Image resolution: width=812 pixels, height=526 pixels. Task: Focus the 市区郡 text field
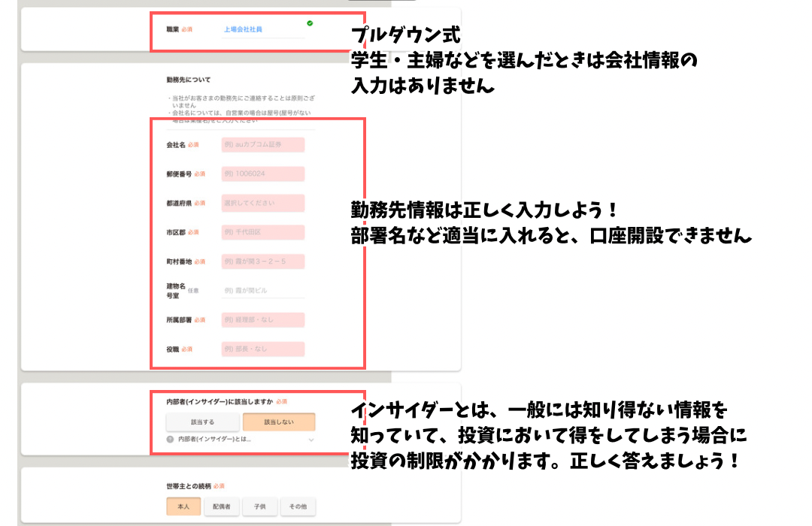click(x=262, y=232)
